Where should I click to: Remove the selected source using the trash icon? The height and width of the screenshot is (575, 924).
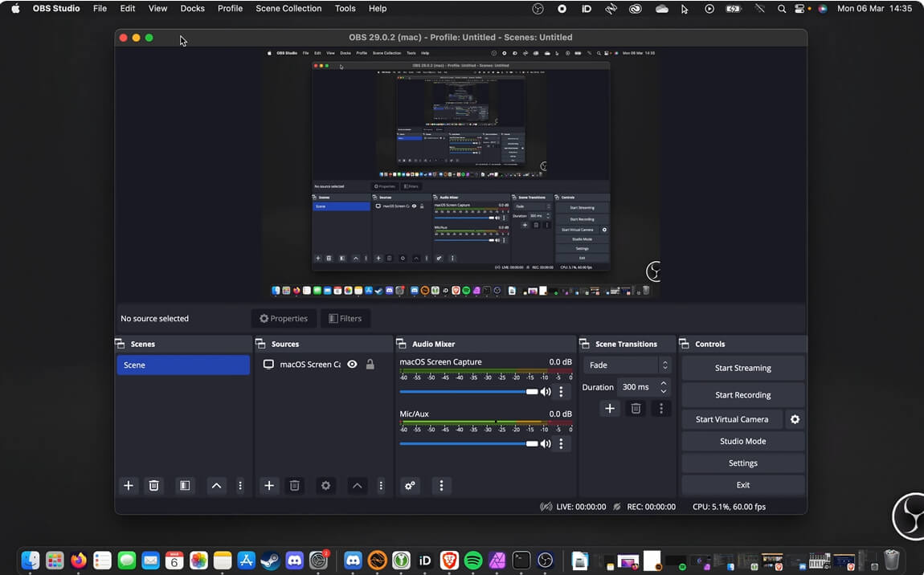pyautogui.click(x=295, y=485)
